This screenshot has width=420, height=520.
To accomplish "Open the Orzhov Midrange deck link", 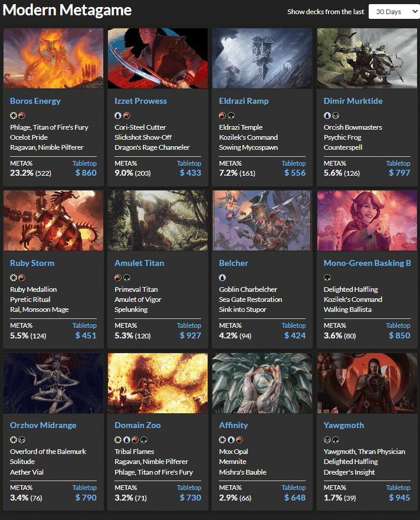I will tap(43, 426).
